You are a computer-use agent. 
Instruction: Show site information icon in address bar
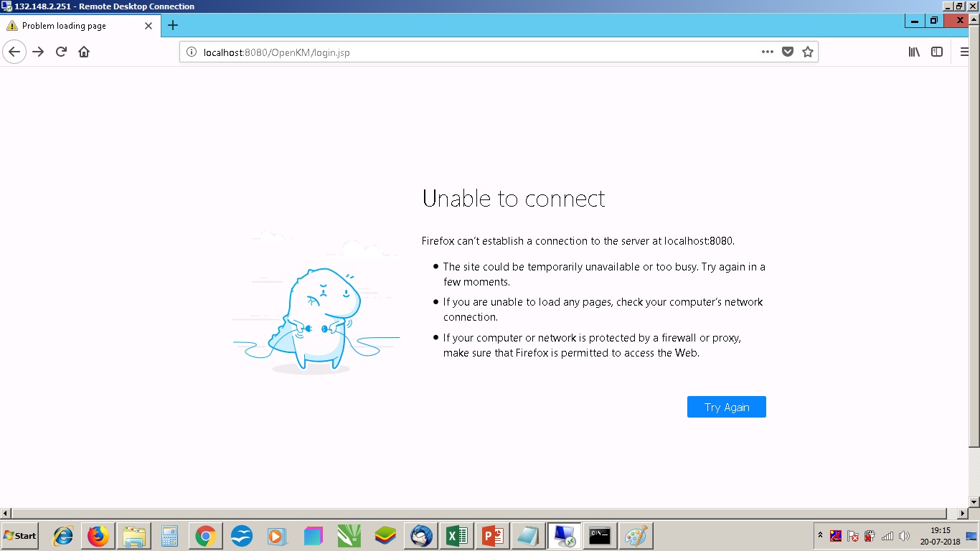tap(192, 52)
